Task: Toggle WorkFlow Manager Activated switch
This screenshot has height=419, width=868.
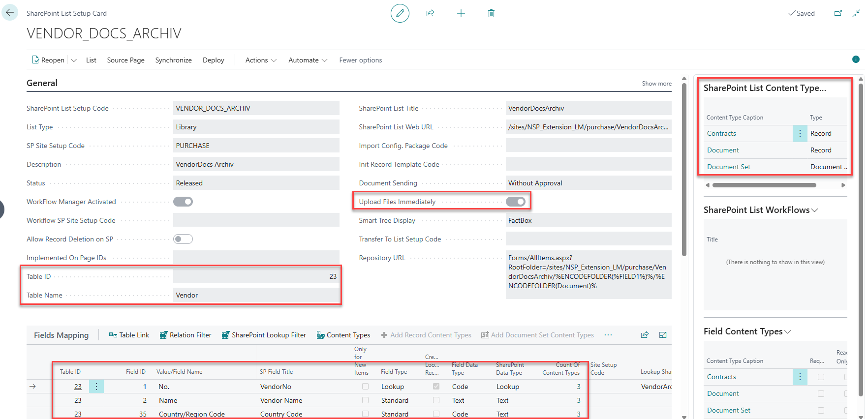Action: [183, 202]
